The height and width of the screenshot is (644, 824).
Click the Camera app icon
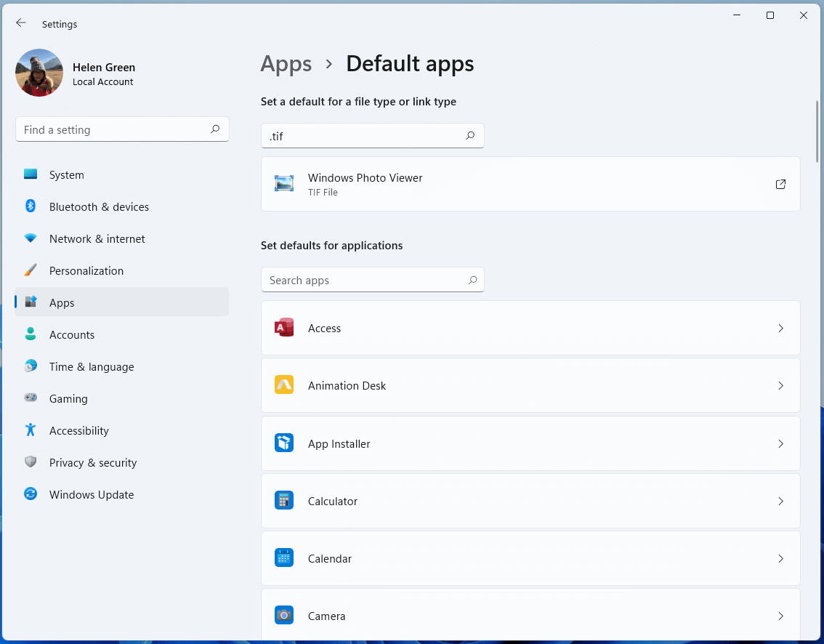click(284, 615)
